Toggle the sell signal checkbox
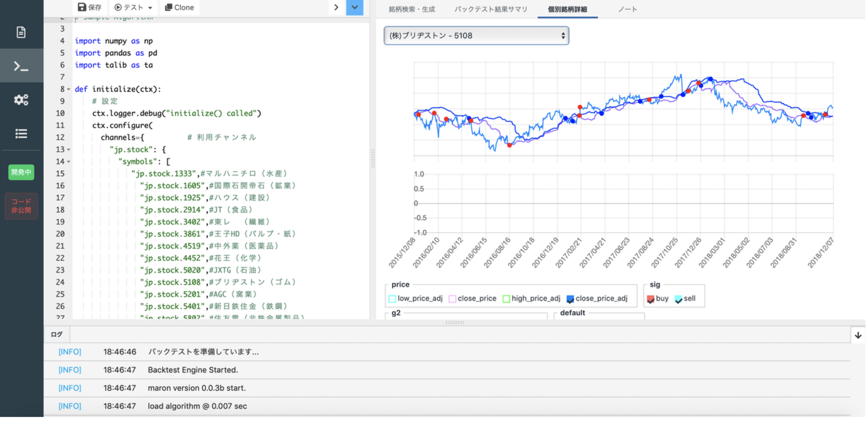 pyautogui.click(x=678, y=300)
